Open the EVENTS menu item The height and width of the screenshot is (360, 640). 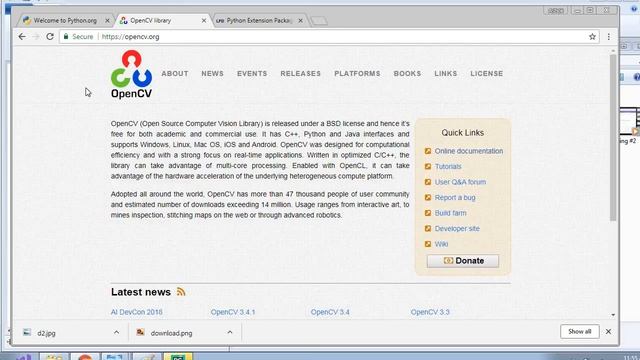pyautogui.click(x=252, y=73)
